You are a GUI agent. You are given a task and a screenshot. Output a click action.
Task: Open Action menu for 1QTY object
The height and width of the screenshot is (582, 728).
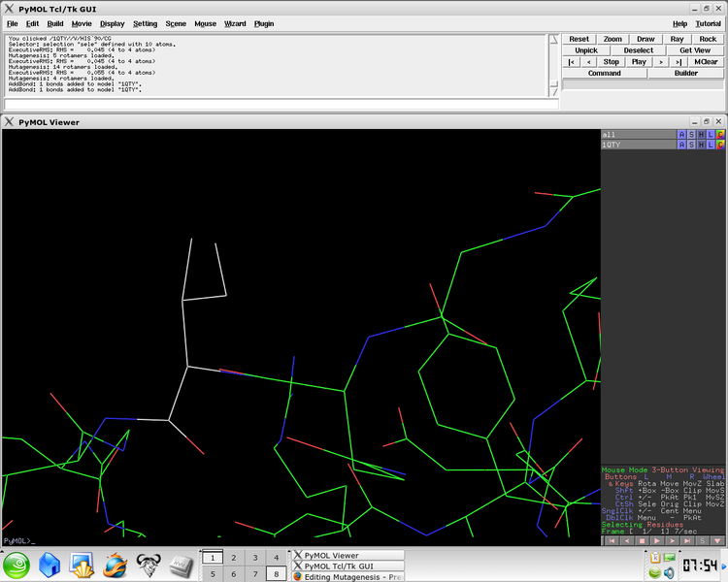681,145
